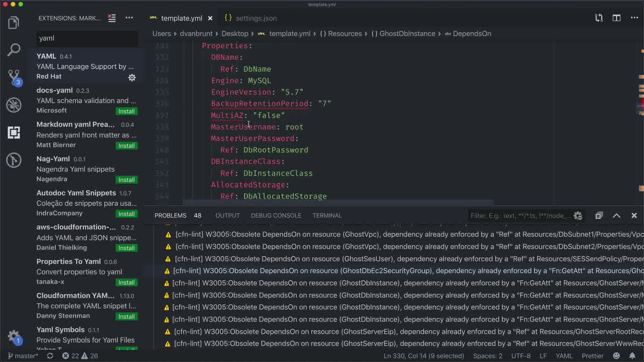This screenshot has width=644, height=362.
Task: Open the Search view in activity bar
Action: pyautogui.click(x=14, y=50)
